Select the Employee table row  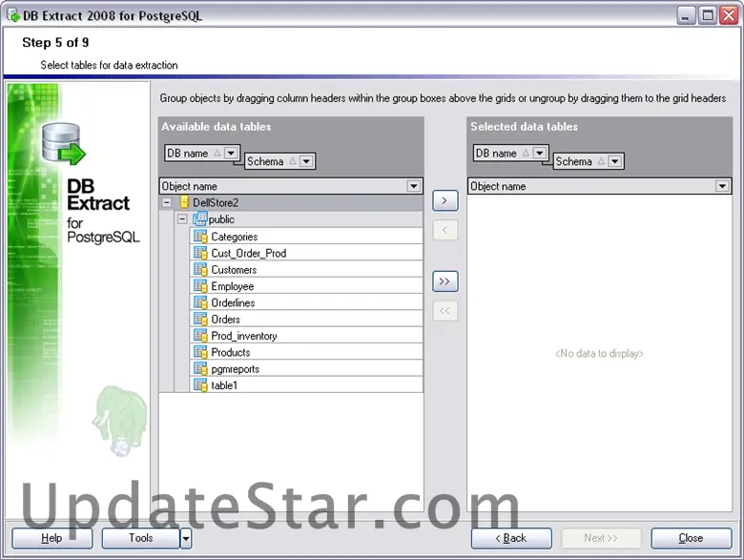(306, 286)
